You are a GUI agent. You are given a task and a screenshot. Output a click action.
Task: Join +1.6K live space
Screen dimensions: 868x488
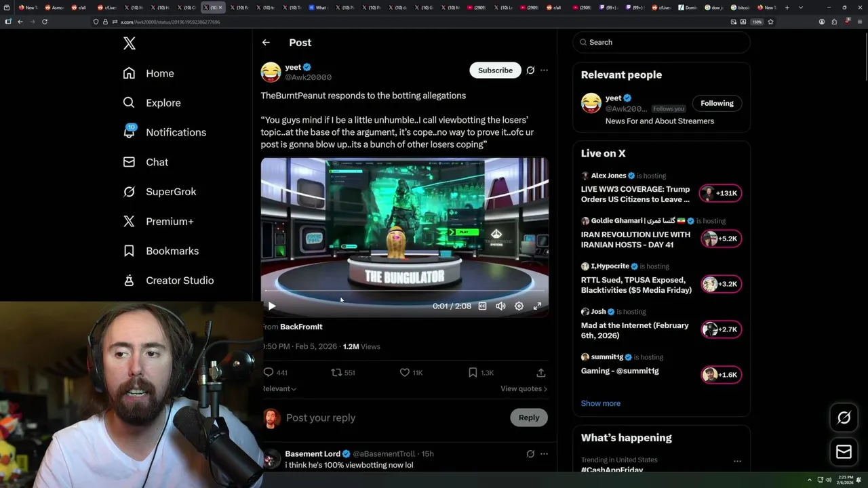coord(721,375)
